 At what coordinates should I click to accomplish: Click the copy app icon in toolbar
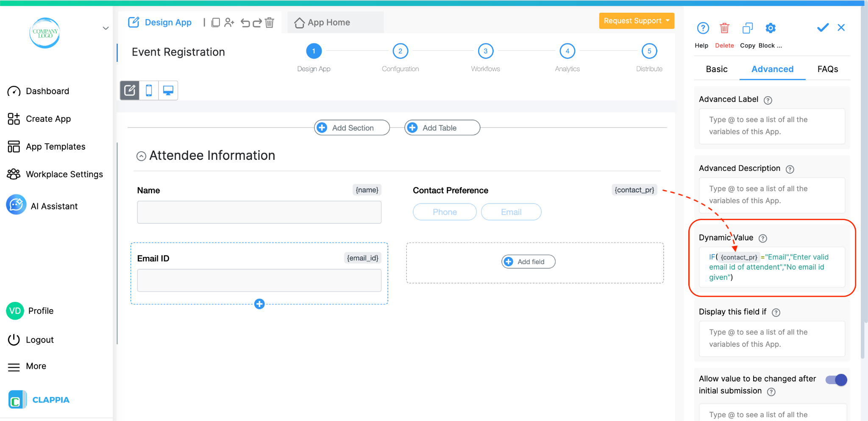pos(215,22)
